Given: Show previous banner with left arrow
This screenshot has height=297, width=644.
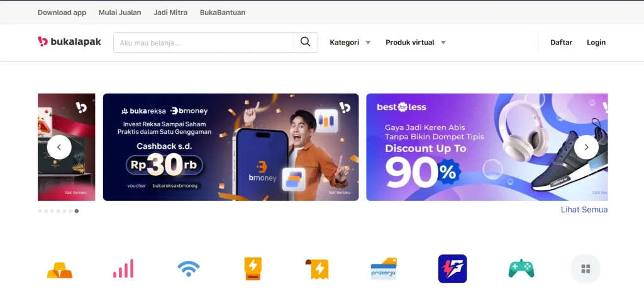Looking at the screenshot, I should (x=59, y=147).
